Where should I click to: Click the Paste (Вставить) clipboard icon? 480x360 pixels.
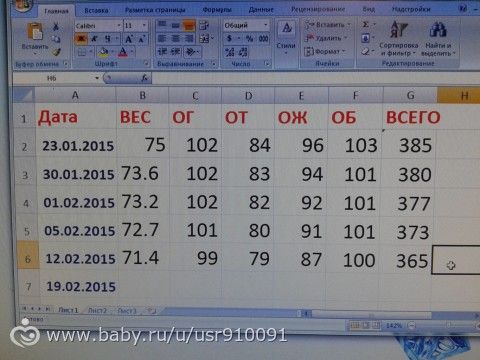point(35,32)
